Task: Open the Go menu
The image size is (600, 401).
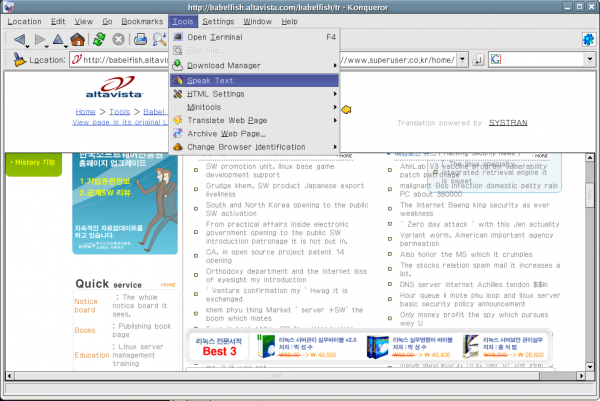Action: [107, 21]
